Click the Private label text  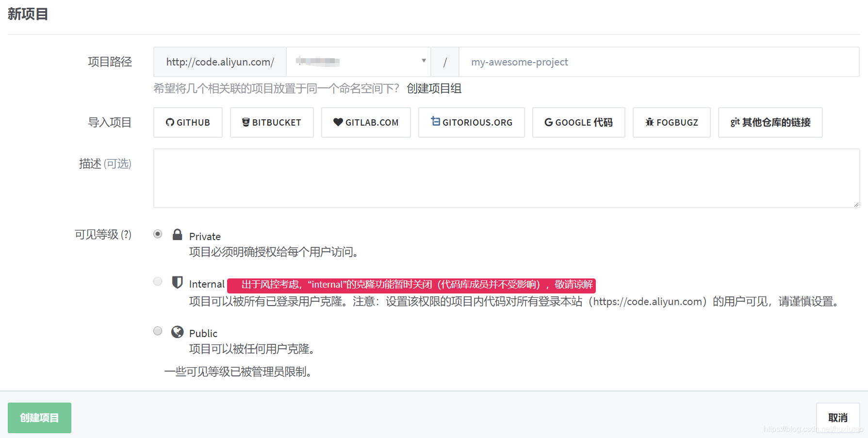coord(205,236)
